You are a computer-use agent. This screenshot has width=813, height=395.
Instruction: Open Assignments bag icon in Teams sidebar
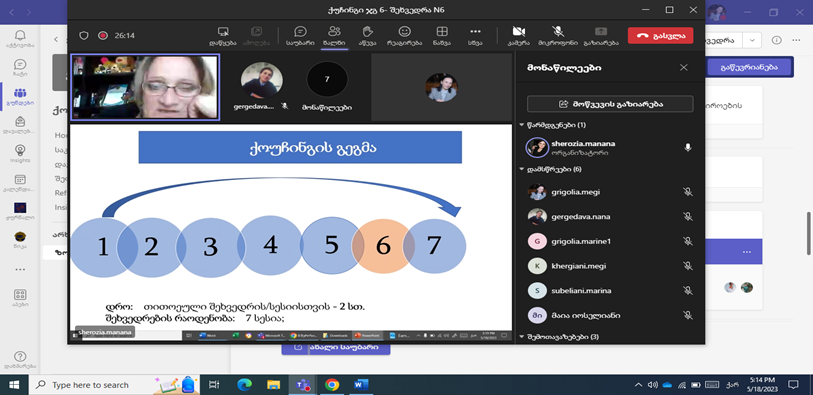[20, 126]
